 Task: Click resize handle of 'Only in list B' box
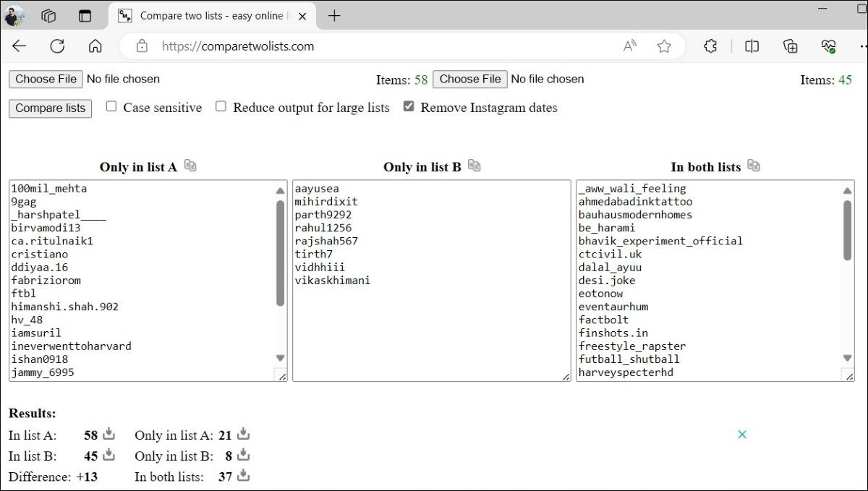tap(565, 375)
